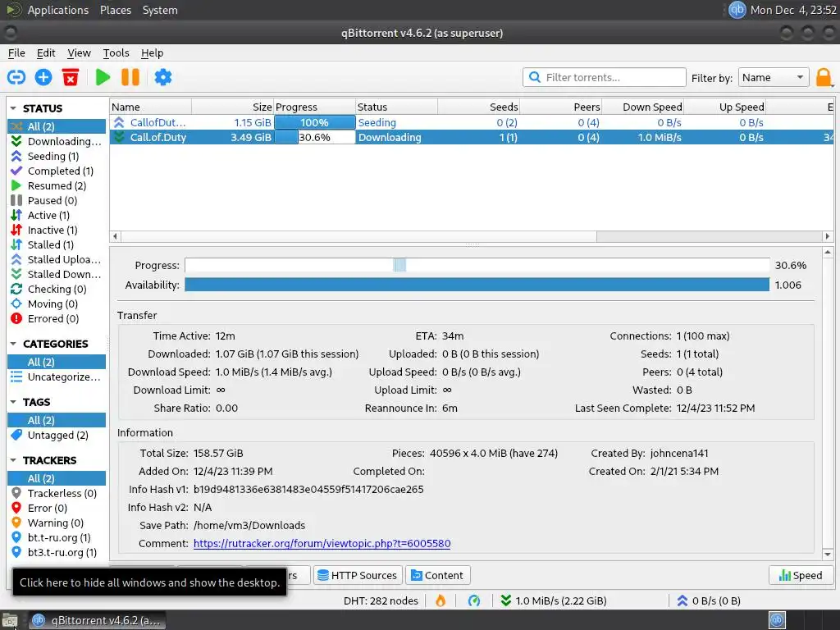The height and width of the screenshot is (630, 840).
Task: Select Untagged (2) tag filter
Action: pyautogui.click(x=57, y=435)
